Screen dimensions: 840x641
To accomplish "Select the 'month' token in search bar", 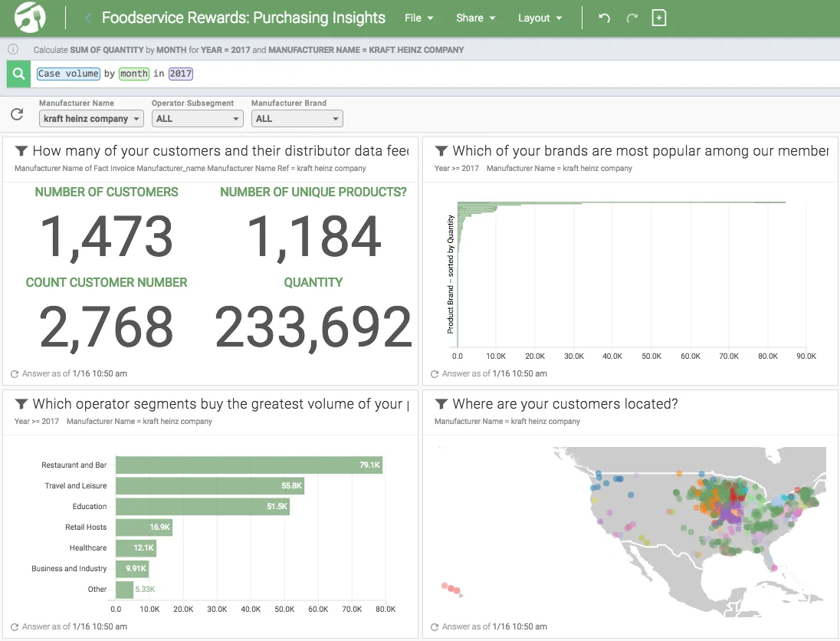I will 133,74.
